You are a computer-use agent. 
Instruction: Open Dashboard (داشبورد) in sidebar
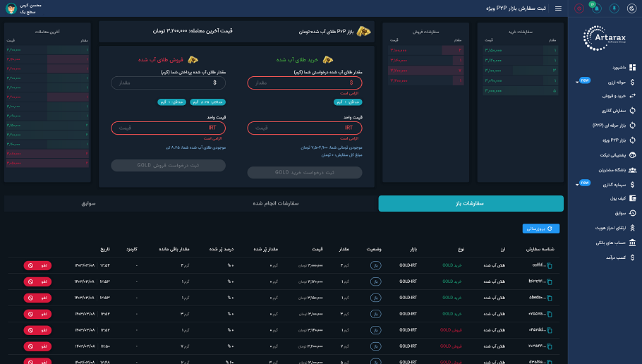[624, 68]
